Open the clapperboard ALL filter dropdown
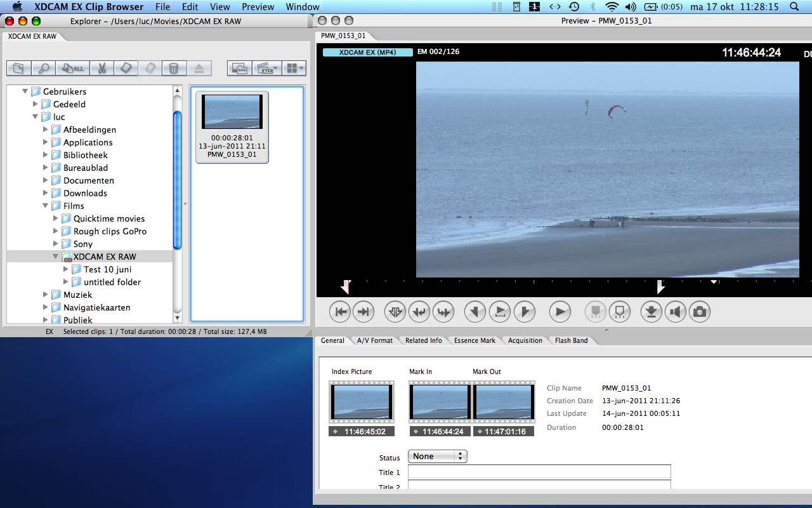Image resolution: width=812 pixels, height=508 pixels. click(266, 68)
